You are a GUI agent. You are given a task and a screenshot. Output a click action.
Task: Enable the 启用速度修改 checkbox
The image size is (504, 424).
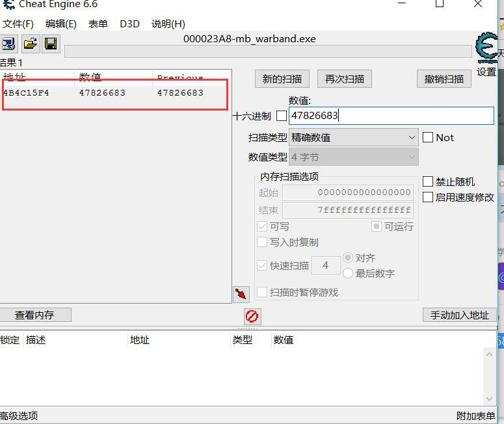point(427,197)
